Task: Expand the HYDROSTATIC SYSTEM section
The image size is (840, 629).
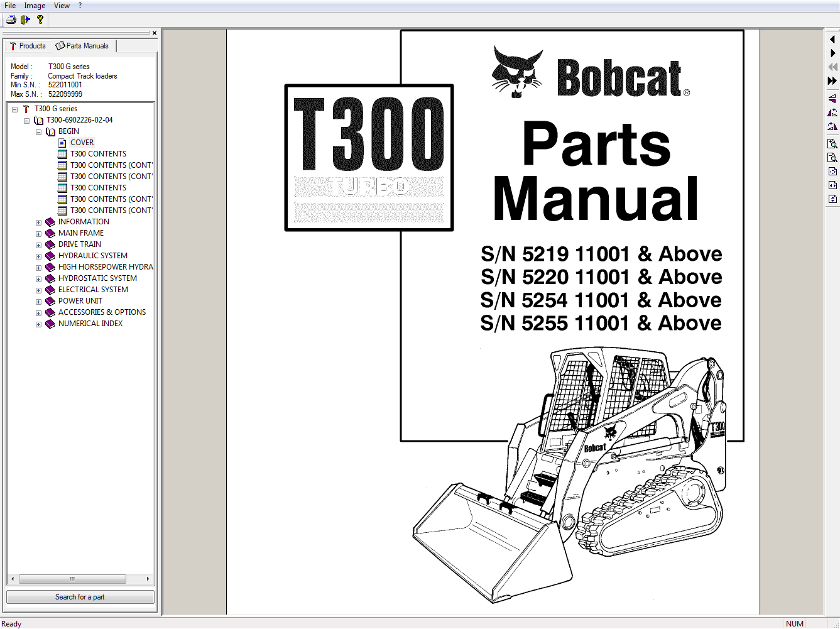Action: point(38,279)
